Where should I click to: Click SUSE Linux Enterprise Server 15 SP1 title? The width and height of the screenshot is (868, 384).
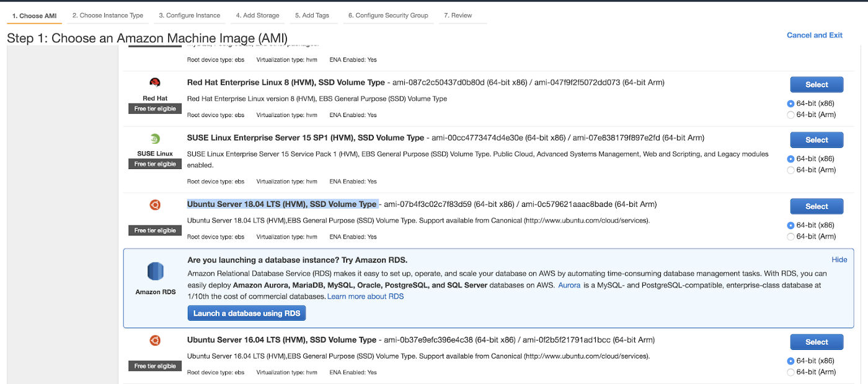click(x=306, y=138)
